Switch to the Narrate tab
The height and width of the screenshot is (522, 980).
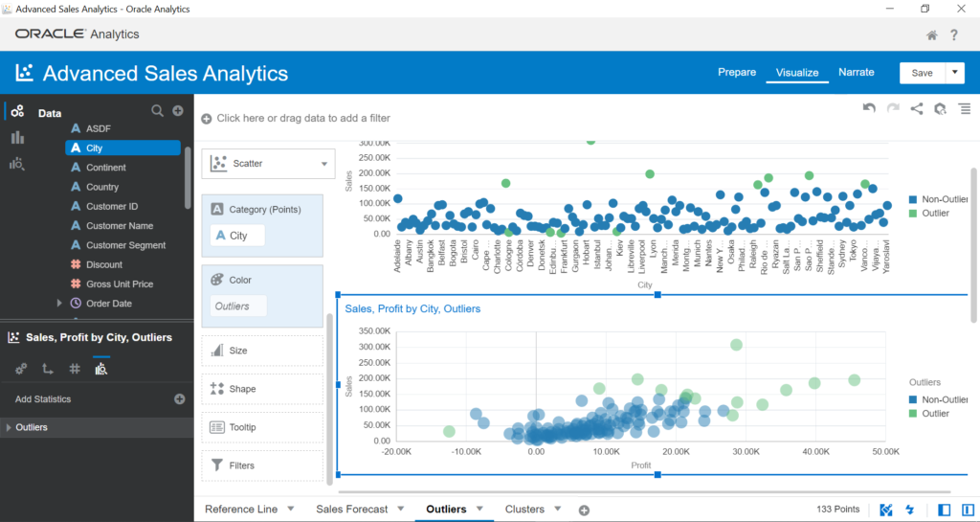857,73
